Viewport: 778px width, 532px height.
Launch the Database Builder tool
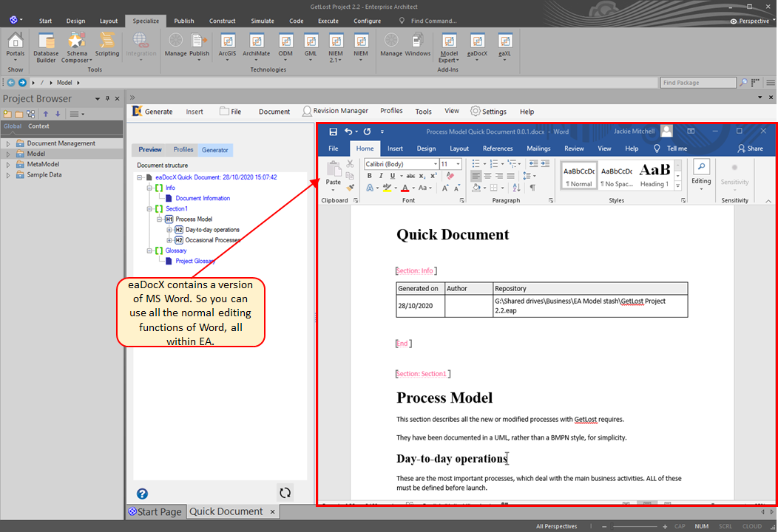(46, 47)
